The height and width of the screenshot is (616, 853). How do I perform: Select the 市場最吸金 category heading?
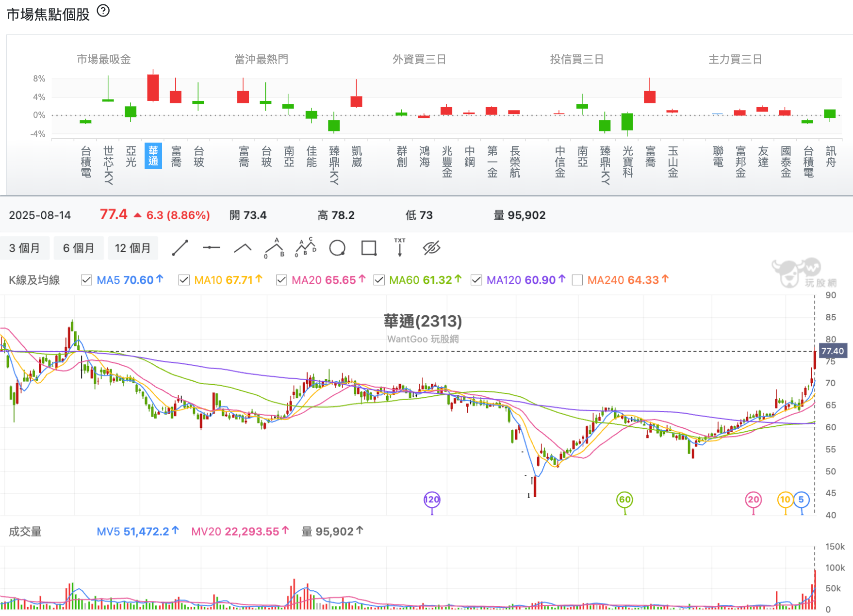104,59
